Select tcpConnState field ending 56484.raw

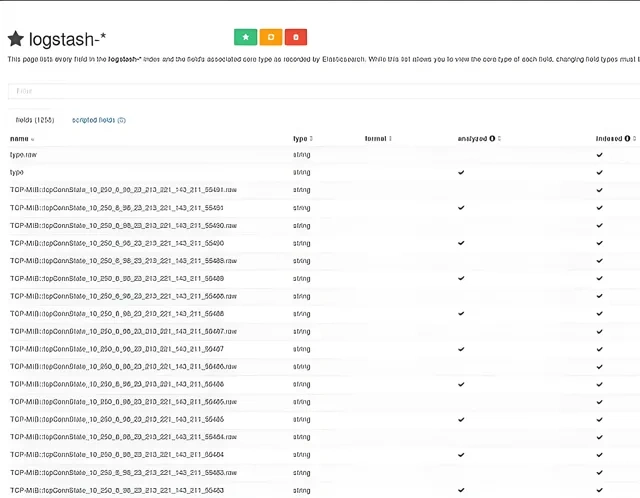point(123,437)
